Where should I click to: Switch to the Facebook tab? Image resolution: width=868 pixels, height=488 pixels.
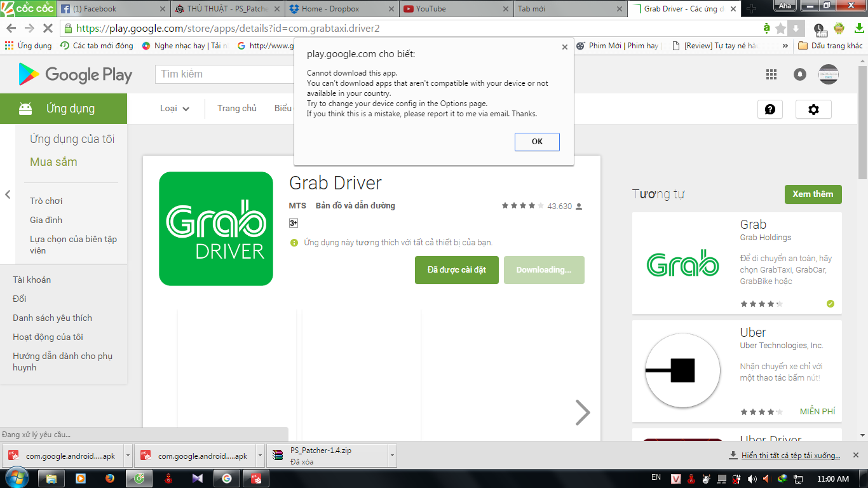(x=113, y=9)
